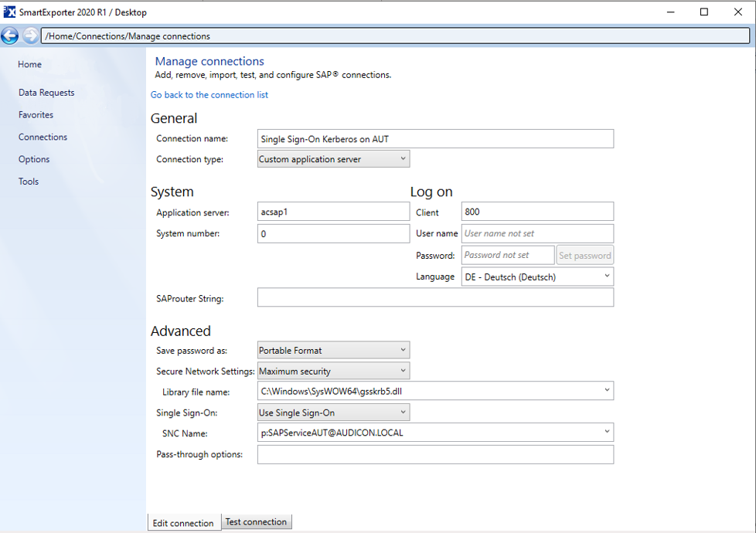This screenshot has height=533, width=756.
Task: Click the User name field
Action: (x=537, y=233)
